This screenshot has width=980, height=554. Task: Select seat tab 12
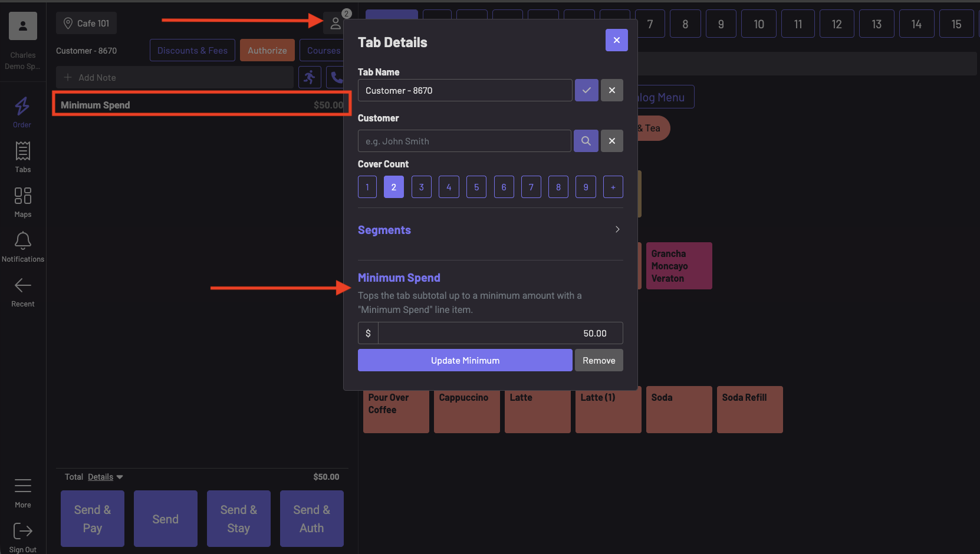pyautogui.click(x=837, y=24)
